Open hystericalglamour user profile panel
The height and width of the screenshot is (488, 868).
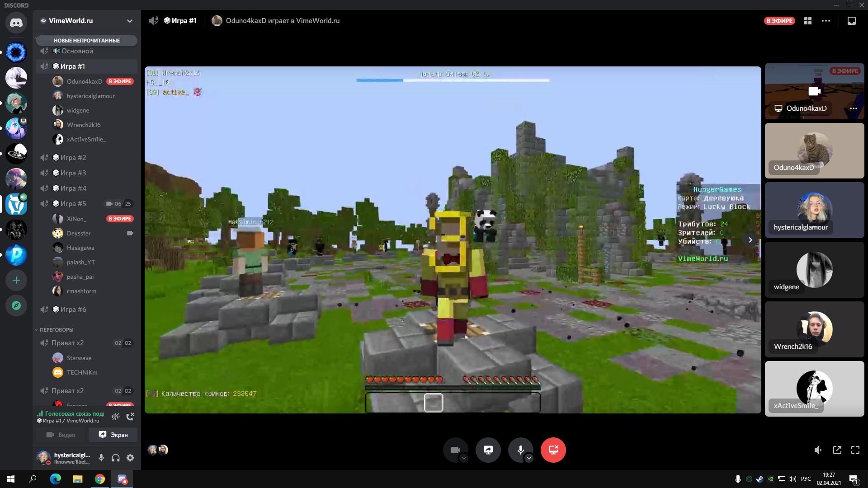pyautogui.click(x=64, y=458)
